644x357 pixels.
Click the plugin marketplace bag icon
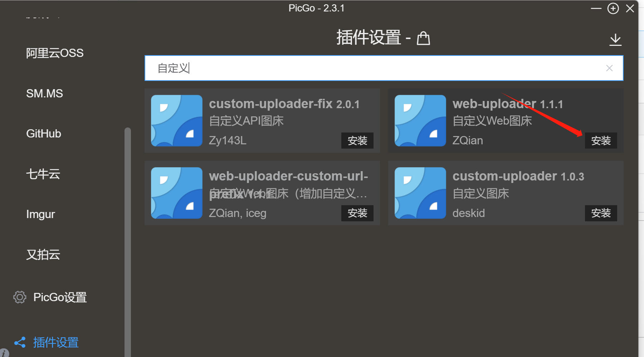(x=423, y=38)
